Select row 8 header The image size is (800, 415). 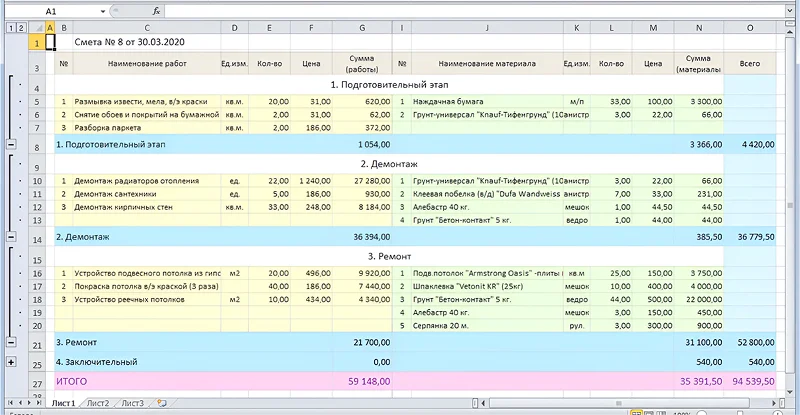pos(38,145)
